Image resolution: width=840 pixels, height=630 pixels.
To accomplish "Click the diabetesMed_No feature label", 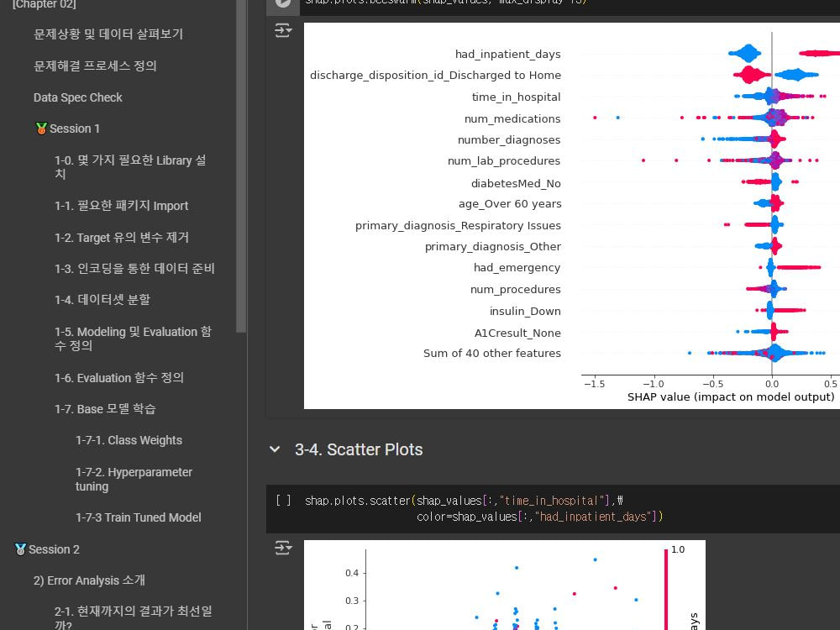I will [x=516, y=183].
